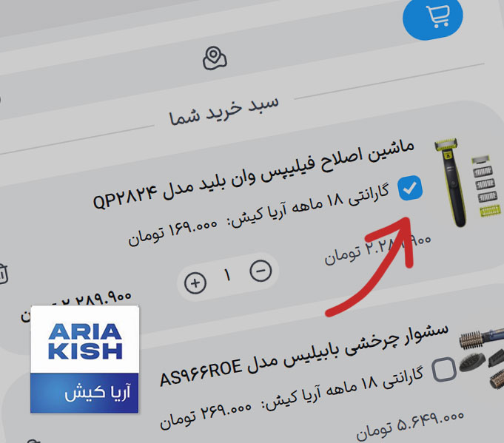Open the blue shopping cart button
Image resolution: width=504 pixels, height=443 pixels.
pos(432,18)
